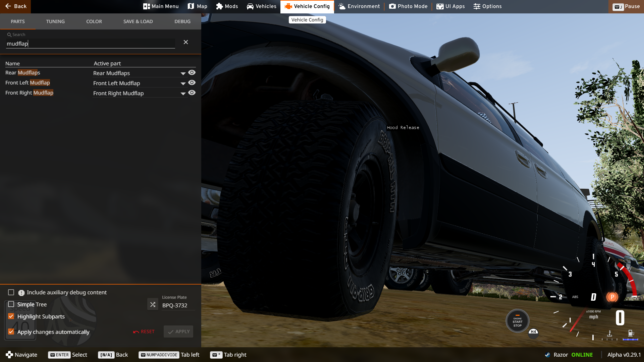Image resolution: width=644 pixels, height=362 pixels.
Task: Open the Map from top bar
Action: pyautogui.click(x=197, y=6)
